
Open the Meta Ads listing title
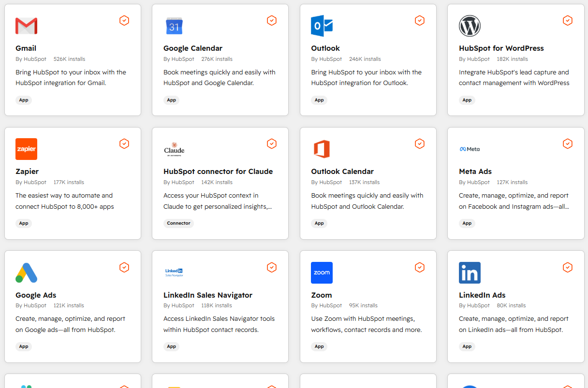point(475,172)
